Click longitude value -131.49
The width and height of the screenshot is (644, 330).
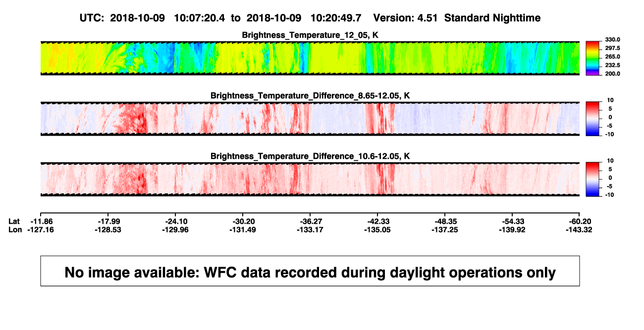(243, 230)
